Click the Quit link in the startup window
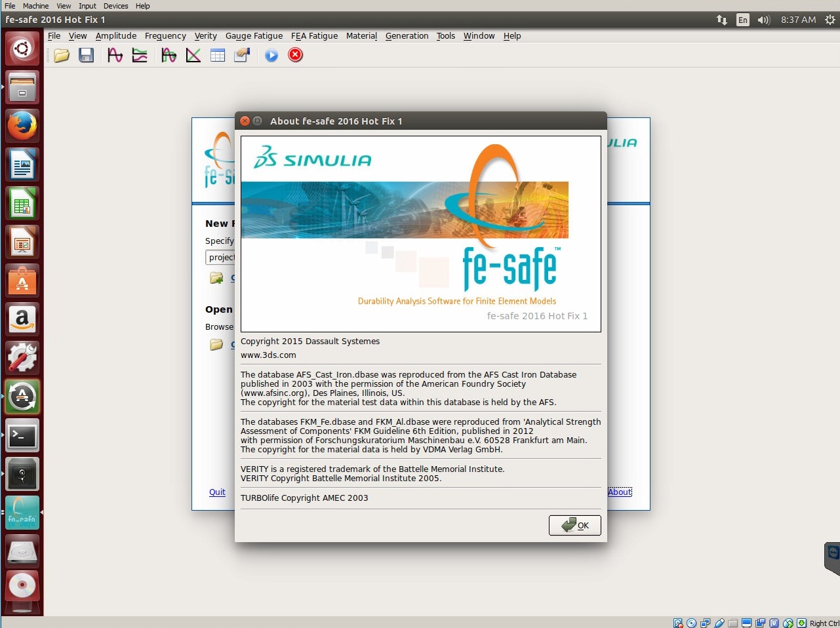This screenshot has height=628, width=840. pos(217,492)
